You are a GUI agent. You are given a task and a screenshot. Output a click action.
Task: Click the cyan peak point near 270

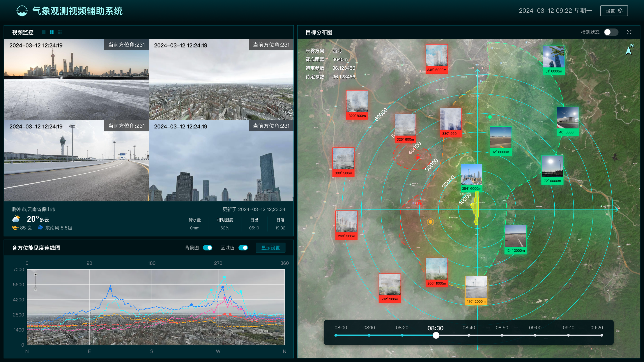pos(224,277)
